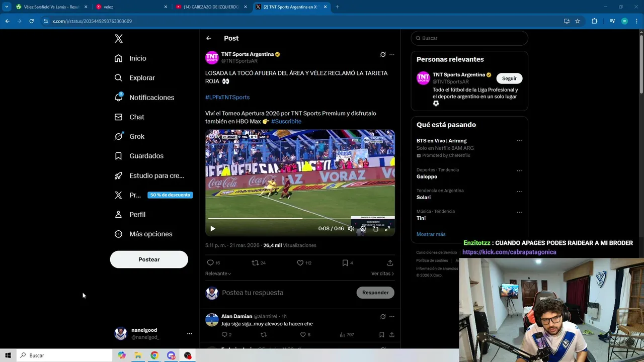Open more options on TNT Sports post
The image size is (644, 362).
[x=392, y=54]
